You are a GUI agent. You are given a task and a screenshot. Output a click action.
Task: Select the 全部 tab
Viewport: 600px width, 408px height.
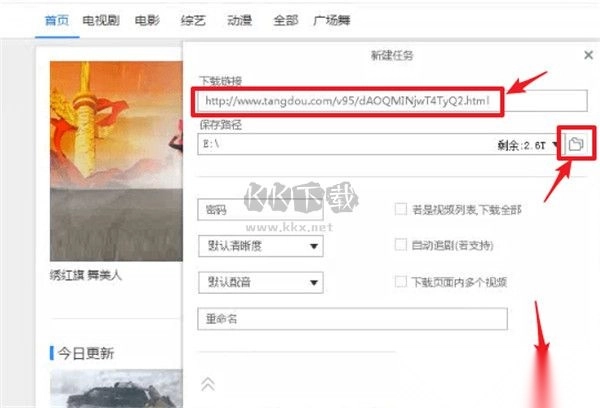coord(285,20)
